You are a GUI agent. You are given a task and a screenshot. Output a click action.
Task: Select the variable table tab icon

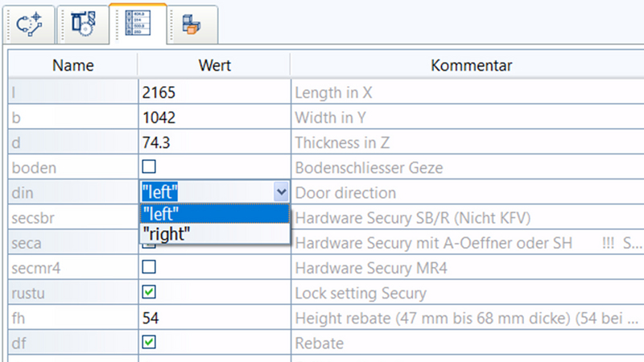coord(137,25)
